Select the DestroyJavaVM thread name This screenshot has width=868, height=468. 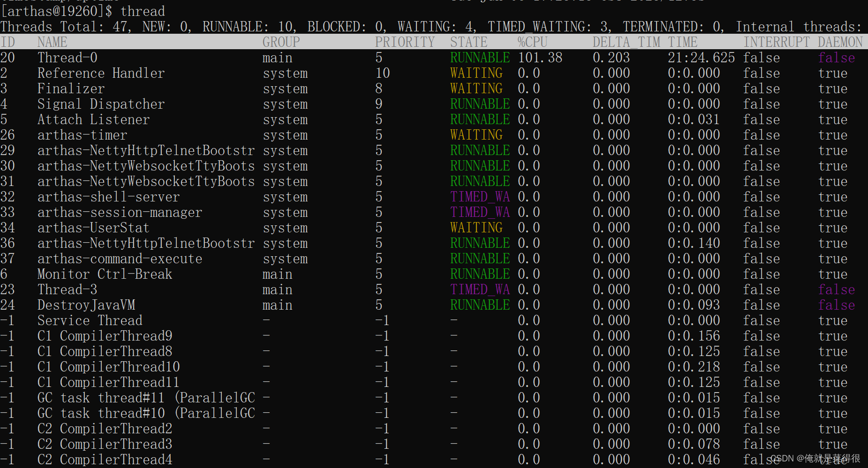(86, 305)
